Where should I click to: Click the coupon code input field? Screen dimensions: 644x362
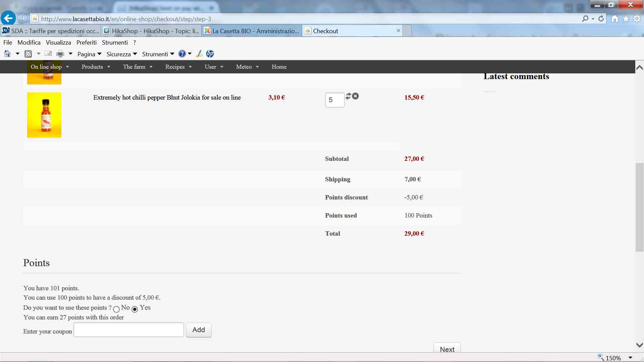click(129, 330)
